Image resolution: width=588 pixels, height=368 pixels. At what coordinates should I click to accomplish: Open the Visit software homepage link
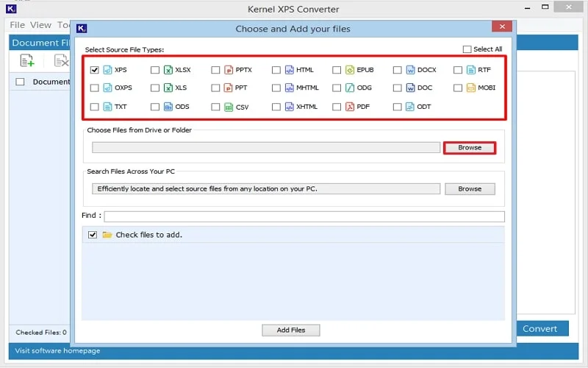click(57, 351)
